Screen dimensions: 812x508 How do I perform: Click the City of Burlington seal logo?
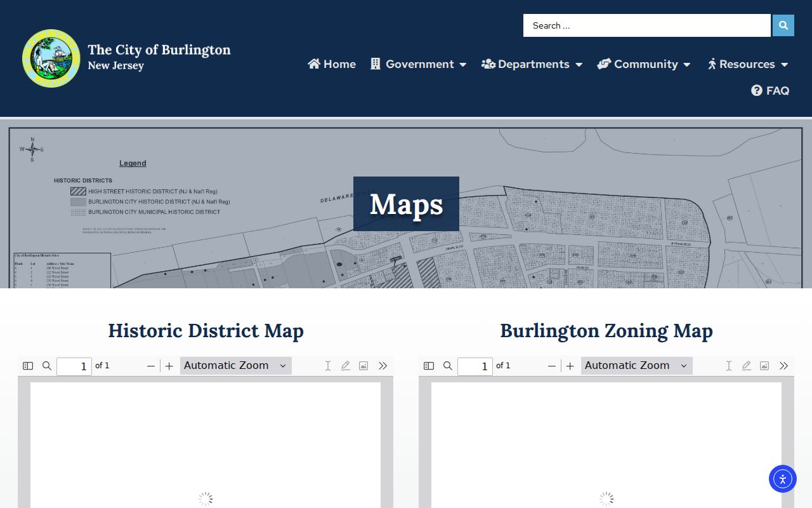point(51,58)
